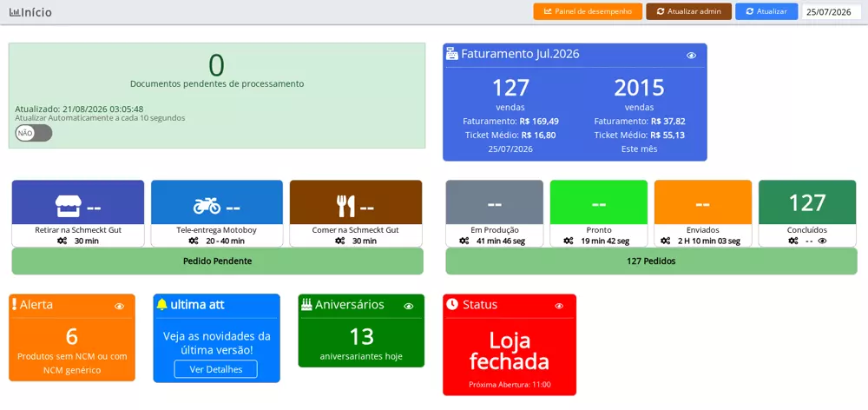The image size is (868, 410).
Task: Toggle the eye icon under Concluídos
Action: coord(823,241)
